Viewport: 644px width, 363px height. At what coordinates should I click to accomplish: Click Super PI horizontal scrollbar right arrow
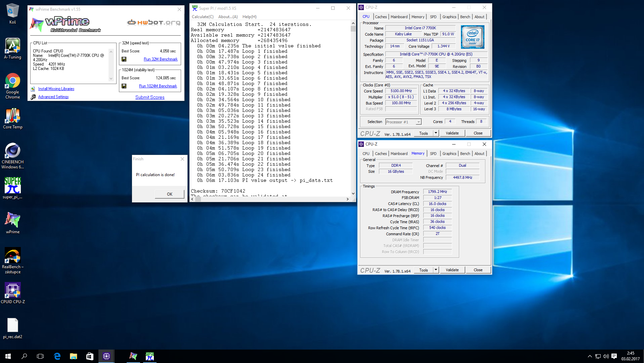click(x=348, y=199)
